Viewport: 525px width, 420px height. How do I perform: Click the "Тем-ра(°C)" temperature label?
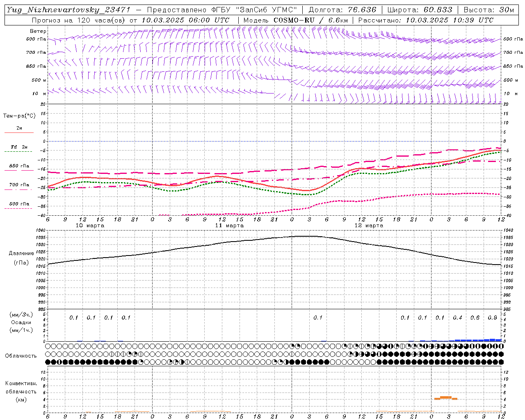click(19, 116)
